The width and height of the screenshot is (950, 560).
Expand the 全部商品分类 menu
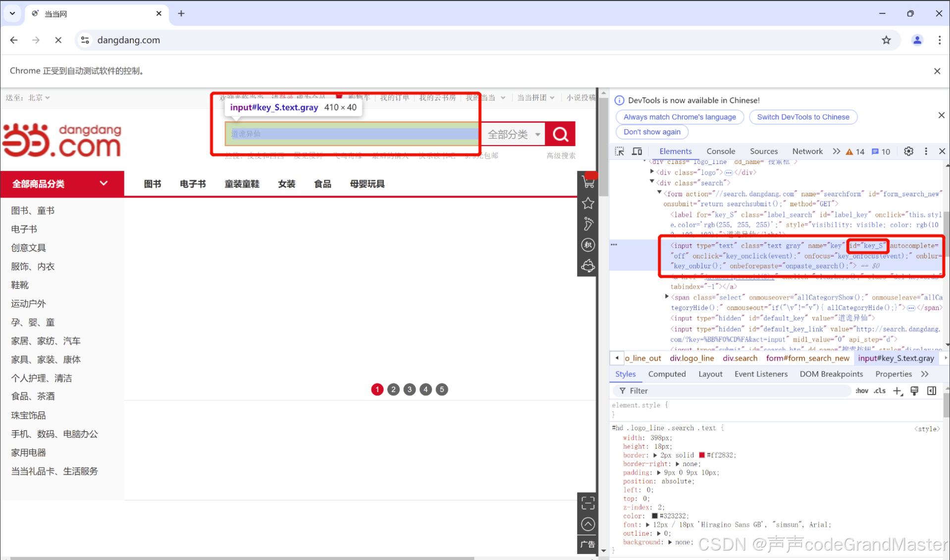coord(62,184)
